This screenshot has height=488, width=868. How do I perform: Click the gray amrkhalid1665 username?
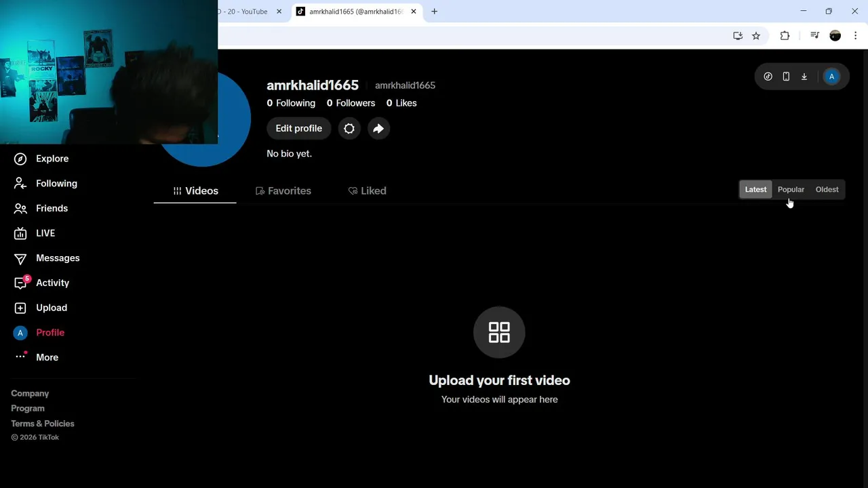click(405, 85)
